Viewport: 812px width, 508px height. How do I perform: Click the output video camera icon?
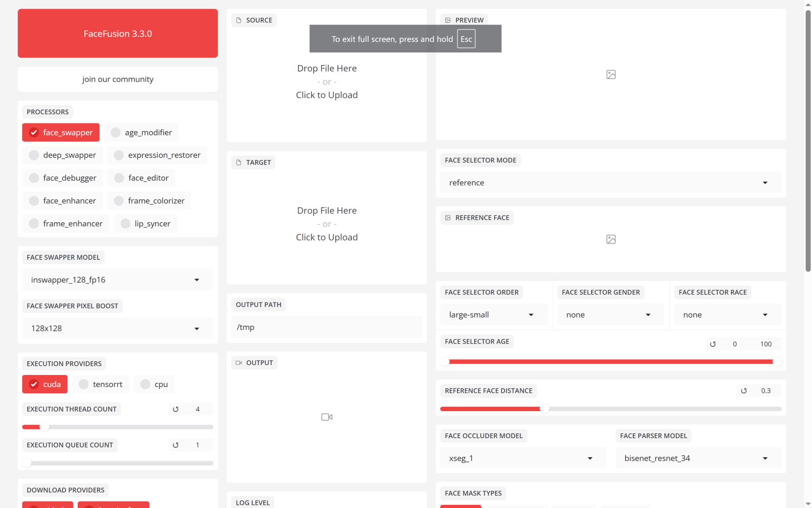point(327,417)
